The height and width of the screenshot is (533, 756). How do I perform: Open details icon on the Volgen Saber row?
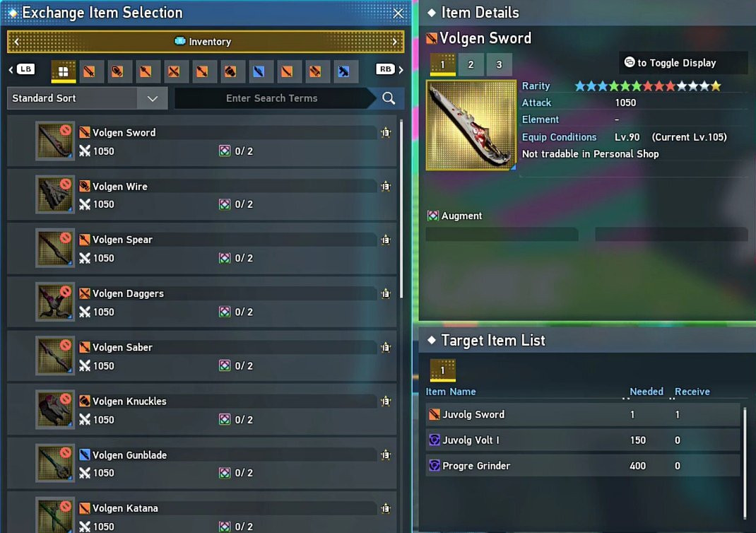pos(386,347)
